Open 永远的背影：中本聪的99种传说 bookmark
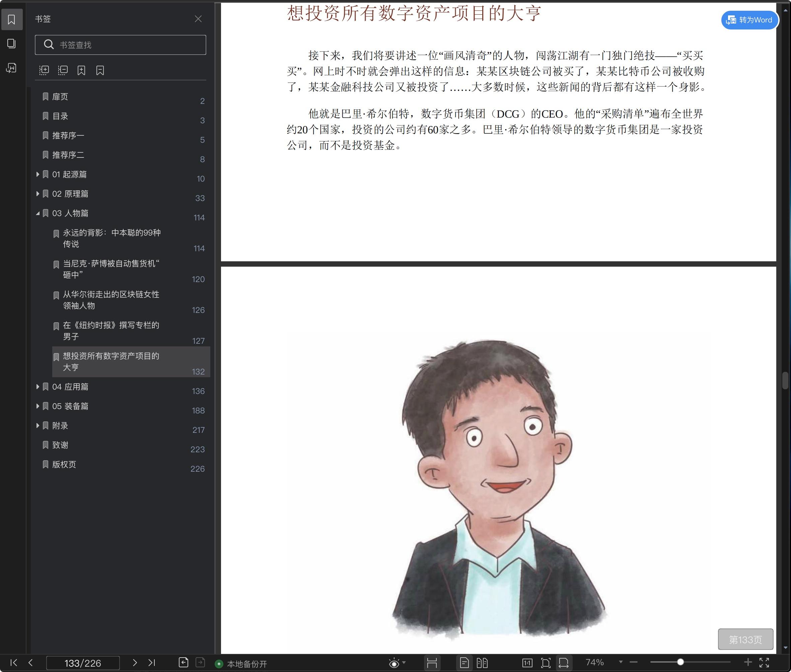 click(x=112, y=238)
